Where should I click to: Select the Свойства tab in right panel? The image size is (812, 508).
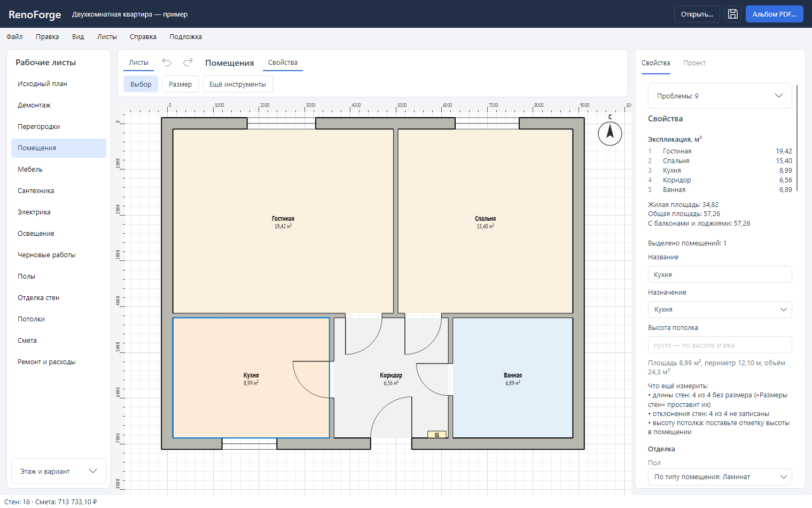click(x=655, y=63)
